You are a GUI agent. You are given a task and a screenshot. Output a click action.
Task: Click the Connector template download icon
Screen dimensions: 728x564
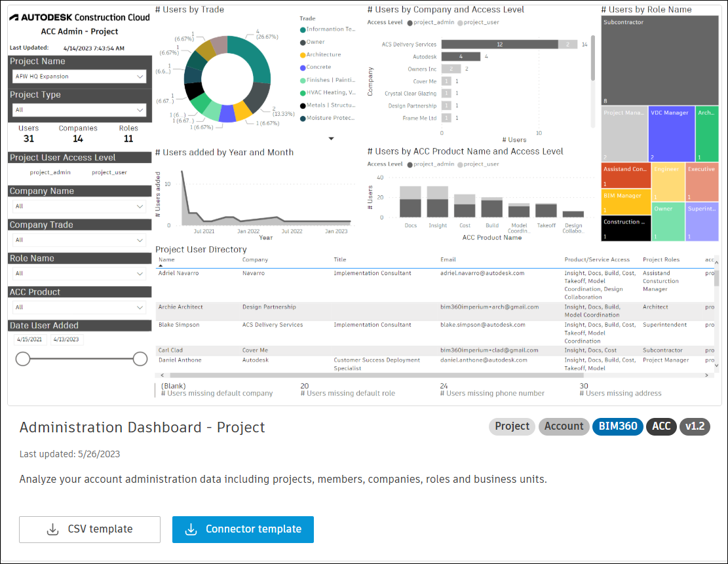pyautogui.click(x=191, y=529)
